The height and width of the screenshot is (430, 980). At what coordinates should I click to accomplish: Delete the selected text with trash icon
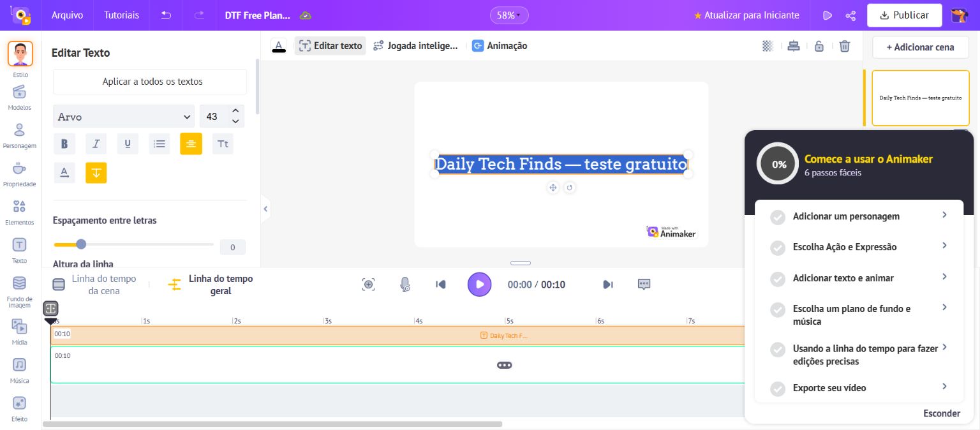(x=845, y=46)
